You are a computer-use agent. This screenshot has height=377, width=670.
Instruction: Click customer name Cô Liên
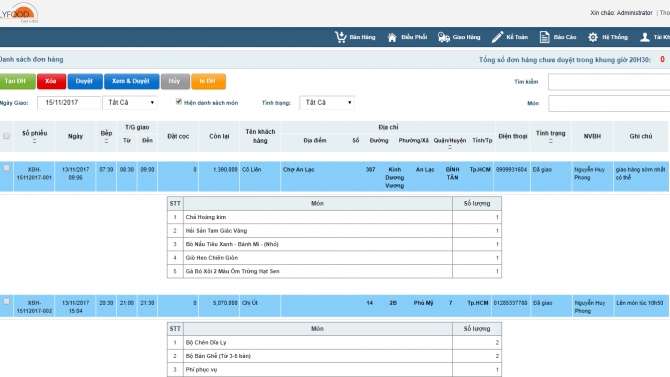tap(251, 170)
